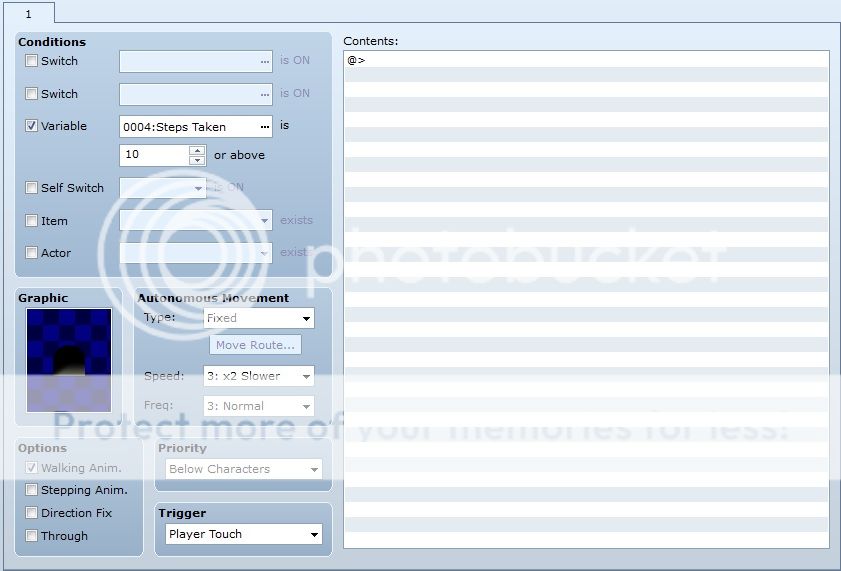Check the Stepping Anim. option
Screen dimensions: 841x571
point(32,490)
